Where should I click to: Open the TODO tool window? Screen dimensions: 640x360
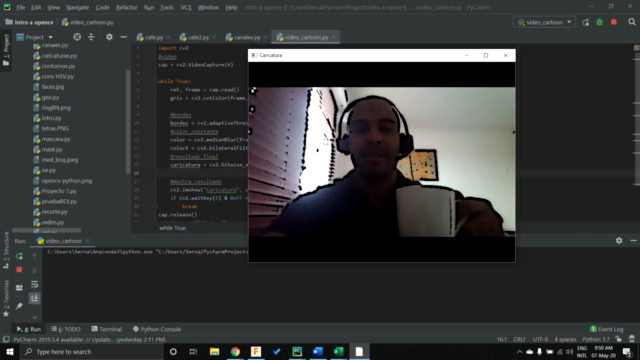coord(66,329)
